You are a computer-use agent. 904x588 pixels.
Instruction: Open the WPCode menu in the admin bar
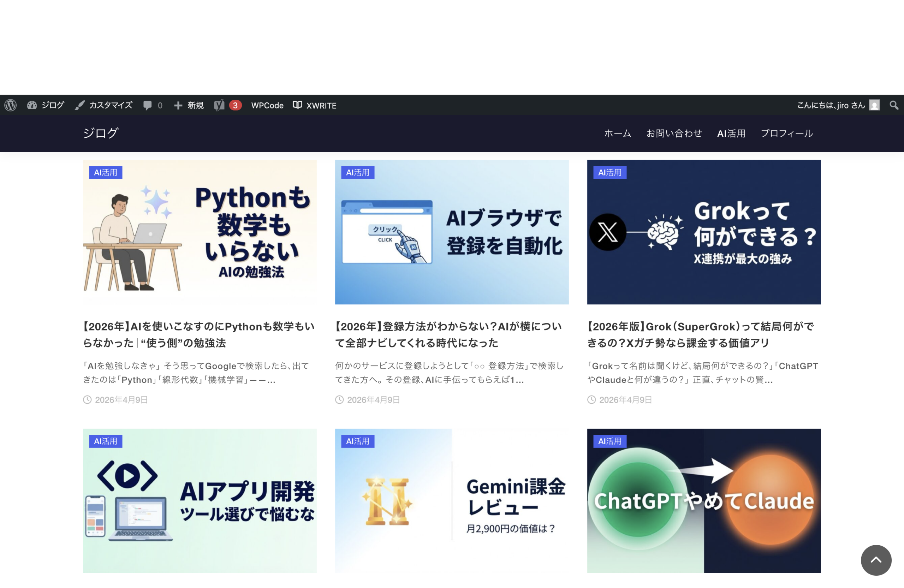click(x=267, y=105)
